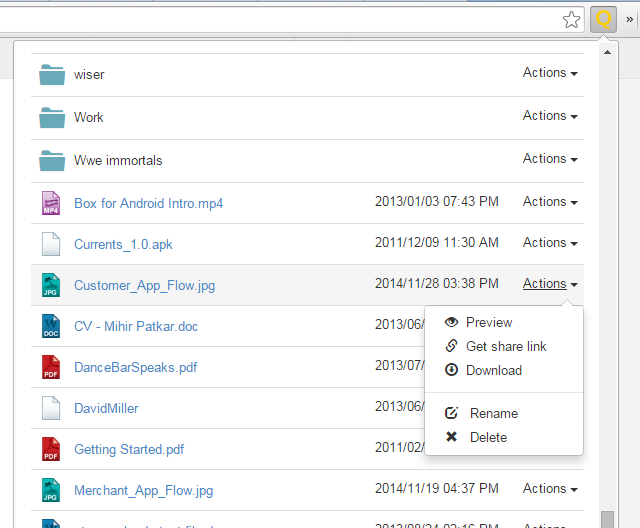Click the PDF icon beside DanceBarSpeaks.pdf
640x528 pixels.
51,367
